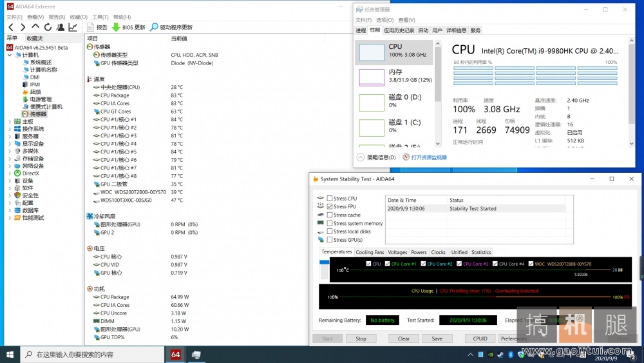The height and width of the screenshot is (363, 644).
Task: Open the graph icon in AIDA64 toolbar
Action: (x=73, y=28)
